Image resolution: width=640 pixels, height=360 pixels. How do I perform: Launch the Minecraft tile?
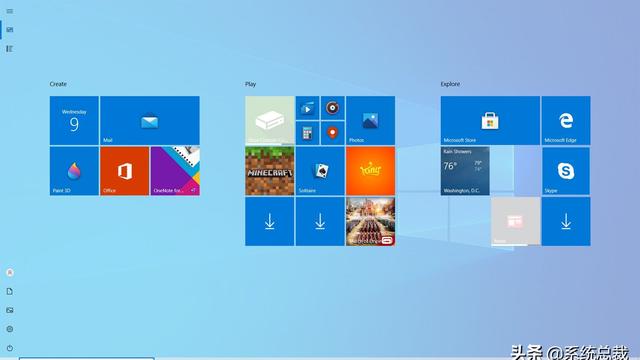269,171
